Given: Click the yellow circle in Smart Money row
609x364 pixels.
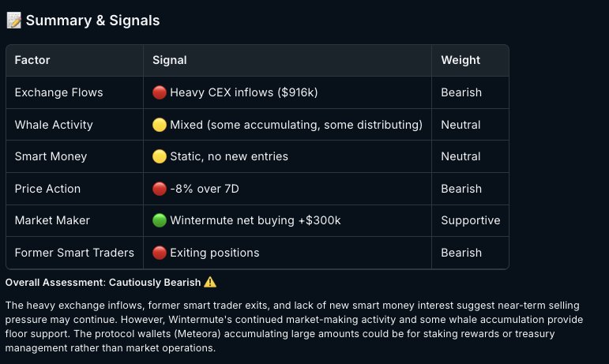Looking at the screenshot, I should tap(160, 156).
